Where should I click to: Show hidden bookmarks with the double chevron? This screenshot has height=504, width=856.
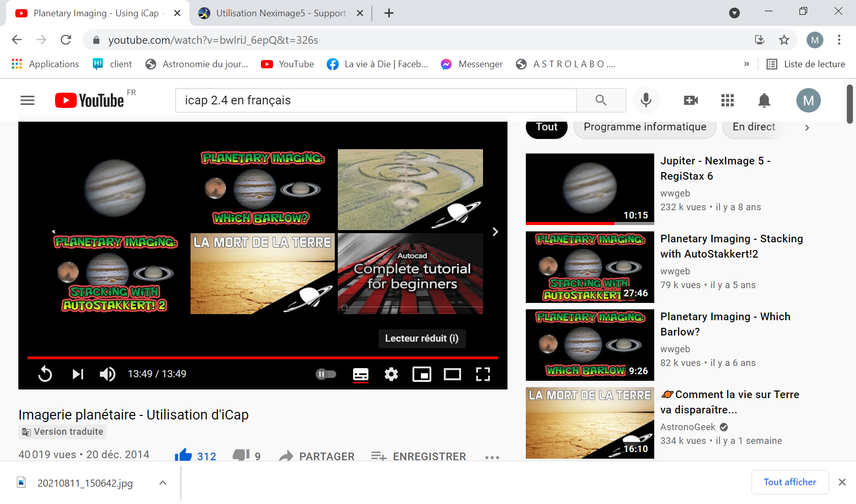(x=746, y=64)
